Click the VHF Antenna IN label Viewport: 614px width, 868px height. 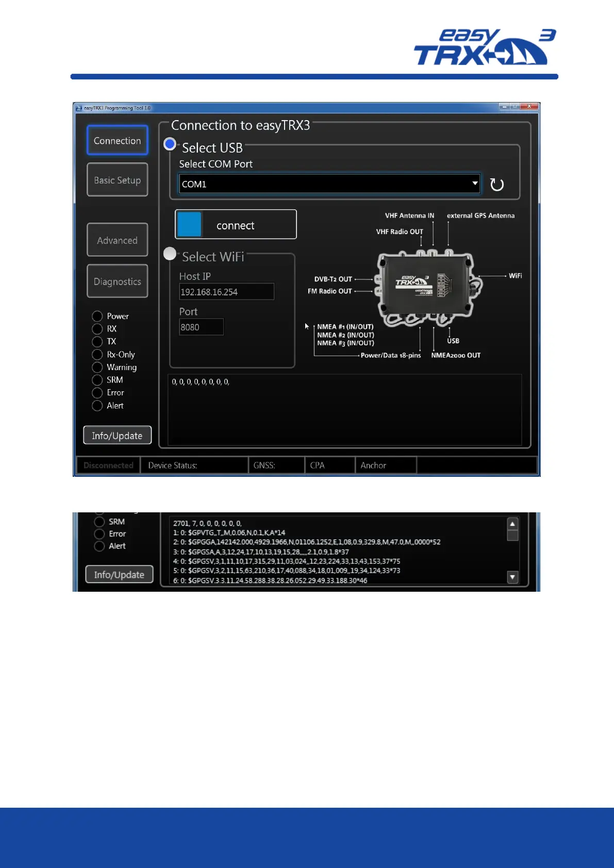409,215
